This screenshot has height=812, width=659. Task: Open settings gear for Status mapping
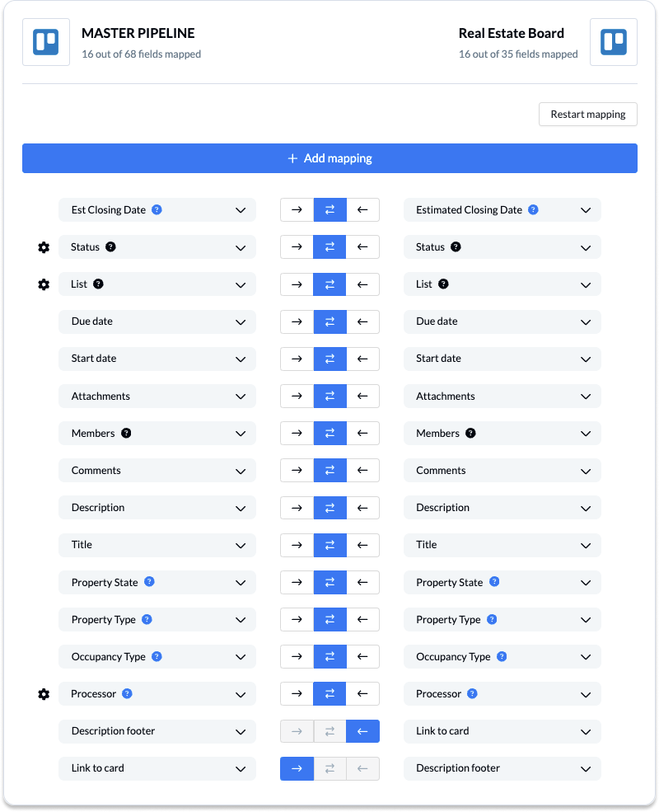(x=44, y=247)
